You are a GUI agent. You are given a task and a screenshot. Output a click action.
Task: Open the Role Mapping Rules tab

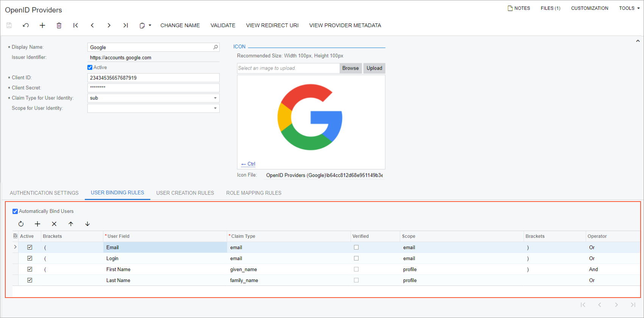pos(254,193)
